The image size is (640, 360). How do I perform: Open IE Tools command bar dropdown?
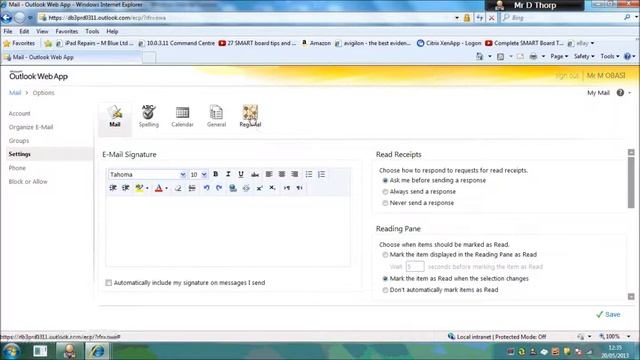tap(609, 56)
